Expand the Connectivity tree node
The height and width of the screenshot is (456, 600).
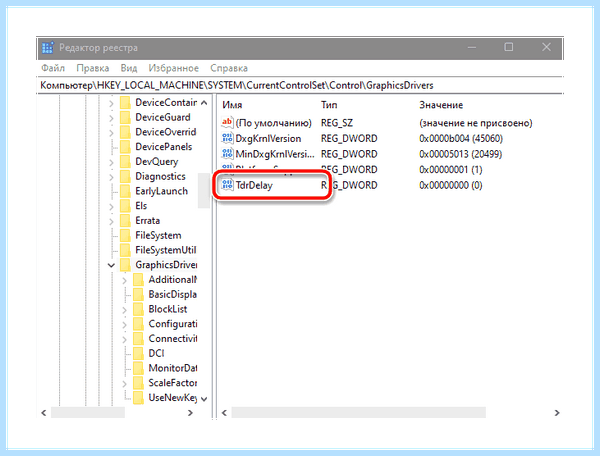(124, 339)
